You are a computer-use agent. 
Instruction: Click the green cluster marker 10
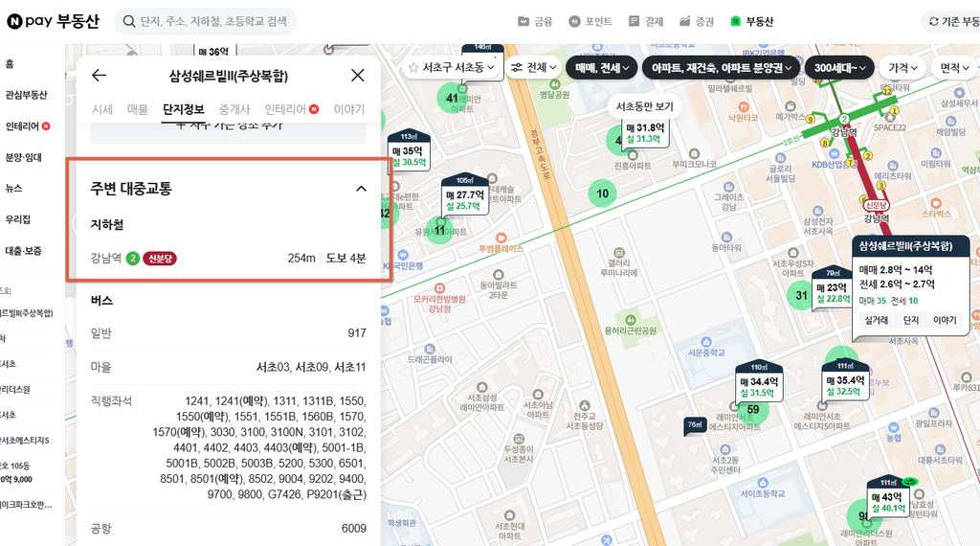pos(602,193)
